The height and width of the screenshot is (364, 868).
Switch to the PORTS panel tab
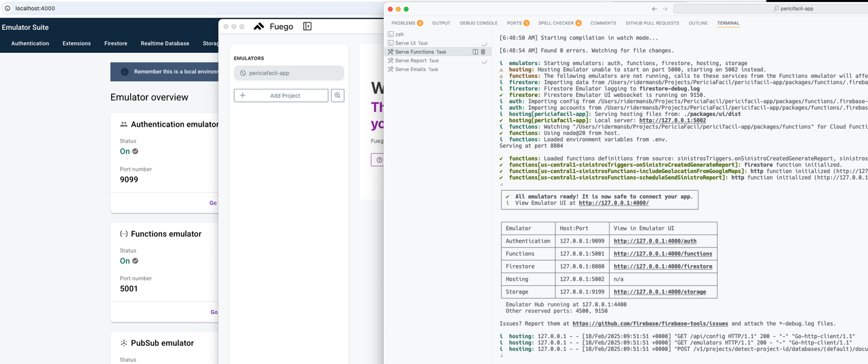coord(518,23)
